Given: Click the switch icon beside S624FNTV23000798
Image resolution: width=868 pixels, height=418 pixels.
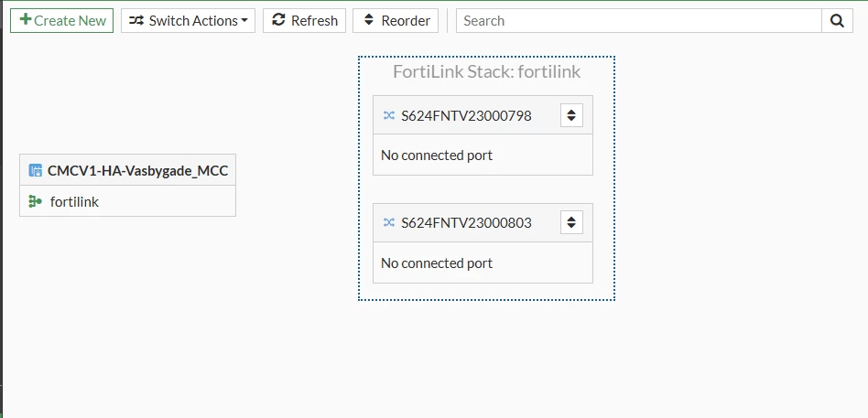Looking at the screenshot, I should [389, 115].
